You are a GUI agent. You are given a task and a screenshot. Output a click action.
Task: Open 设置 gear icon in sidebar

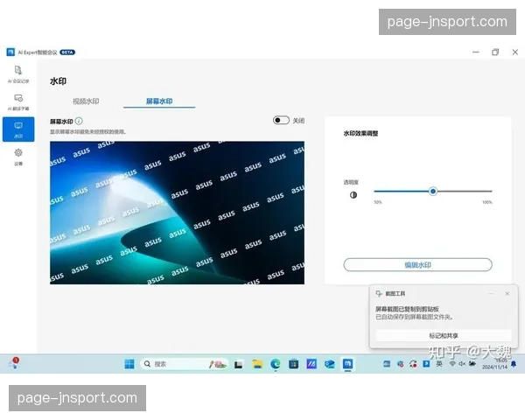coord(17,156)
